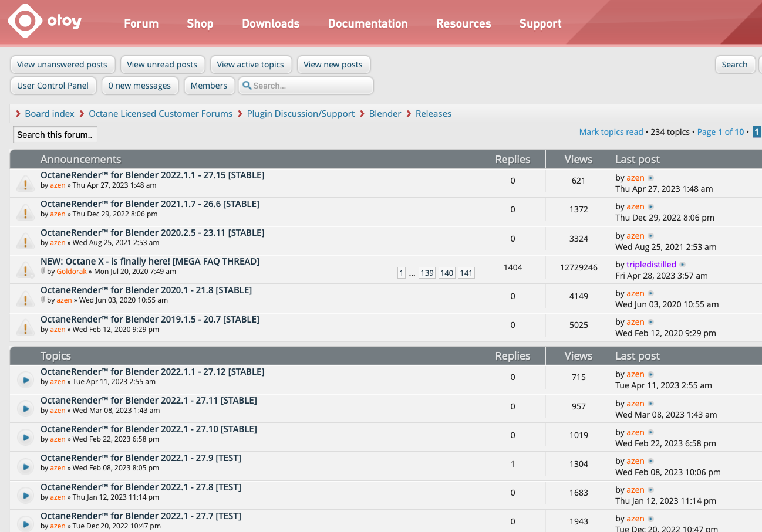Open tripledistilled's profile link

pyautogui.click(x=651, y=265)
